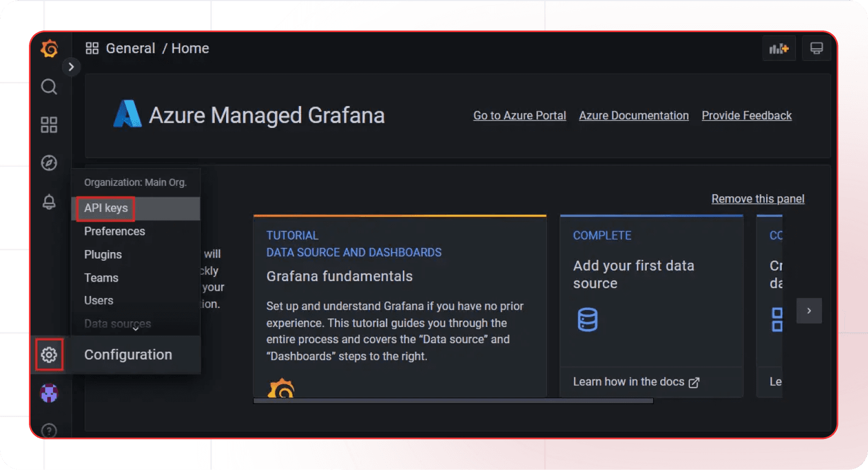Open the Dashboards grid icon in sidebar
868x470 pixels.
(x=49, y=125)
